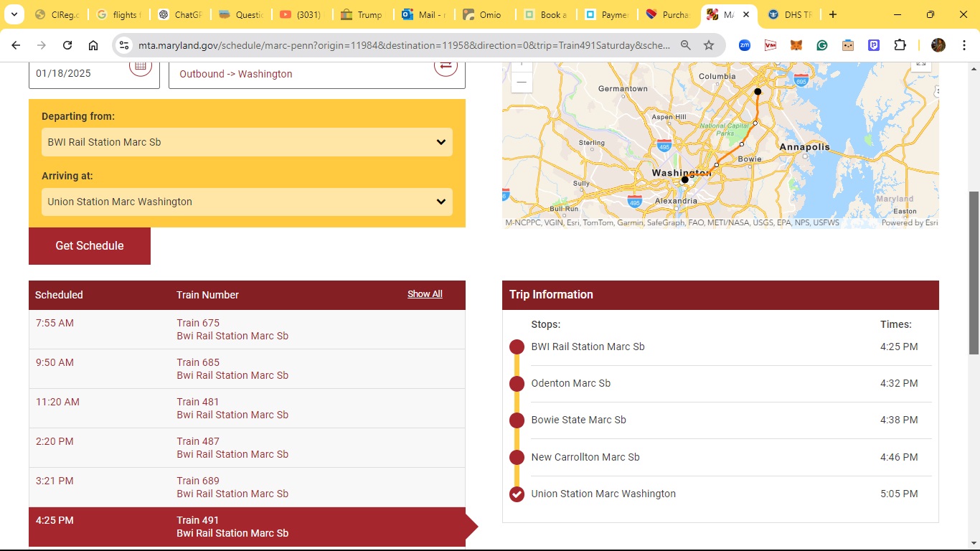980x551 pixels.
Task: Open the Extensions puzzle-piece menu
Action: [x=900, y=45]
